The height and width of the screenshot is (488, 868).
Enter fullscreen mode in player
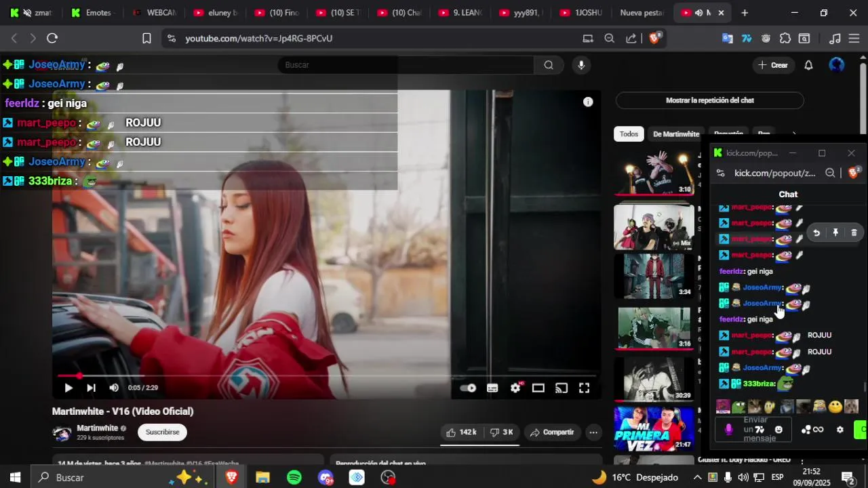pos(584,388)
